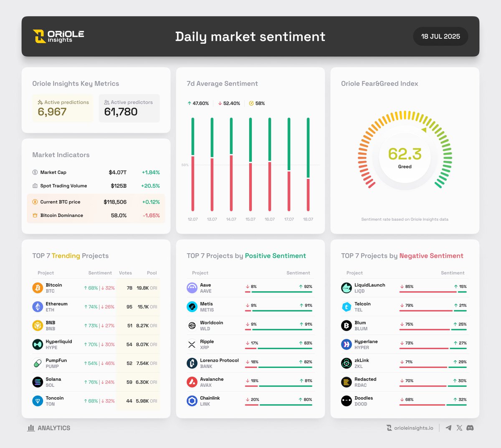This screenshot has height=448, width=501.
Task: Click the Lorenzo Protocol icon
Action: click(192, 363)
